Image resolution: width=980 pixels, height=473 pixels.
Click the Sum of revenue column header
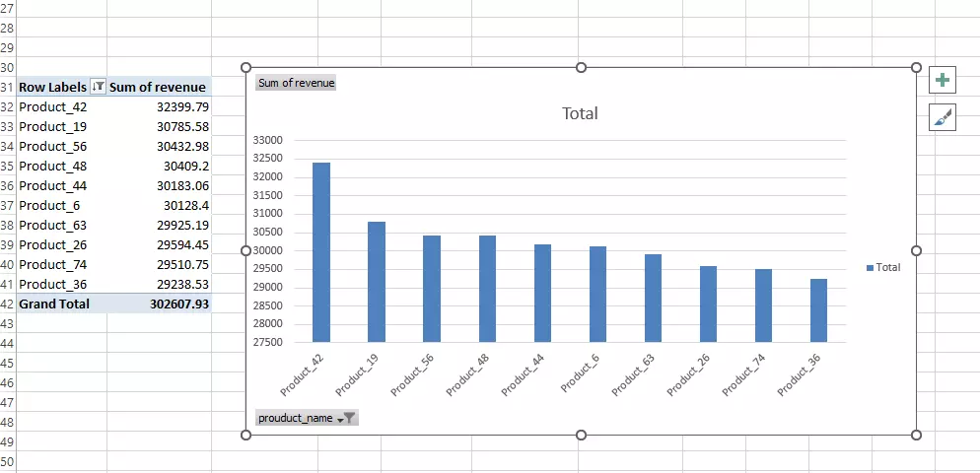click(160, 87)
